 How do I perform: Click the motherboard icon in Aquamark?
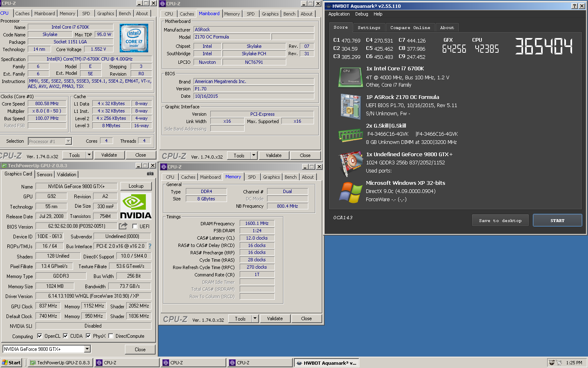click(x=350, y=106)
